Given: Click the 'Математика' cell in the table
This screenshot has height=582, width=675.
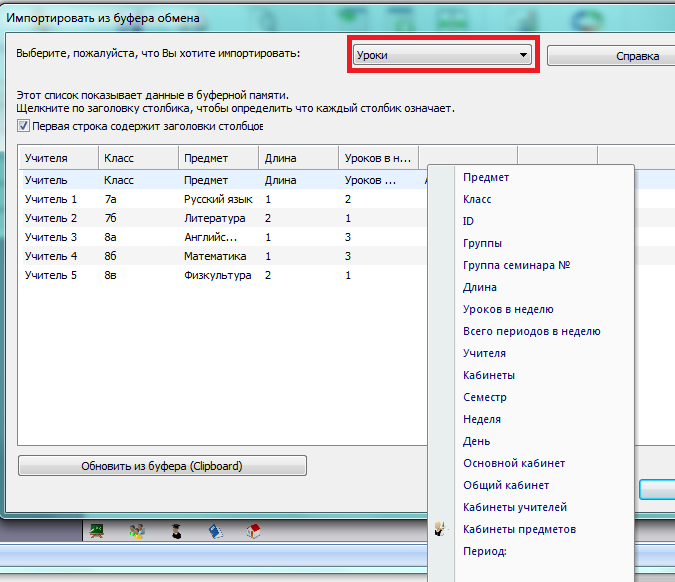Looking at the screenshot, I should [x=215, y=256].
